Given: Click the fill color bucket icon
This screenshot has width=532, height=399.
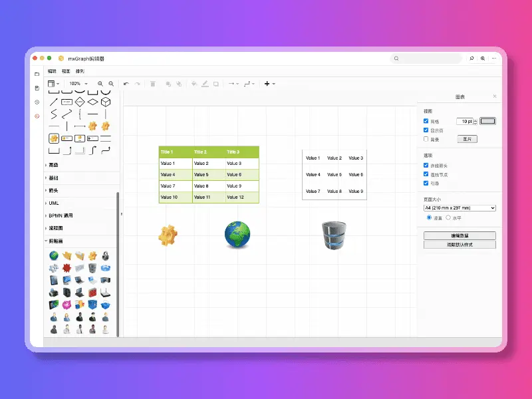Looking at the screenshot, I should [194, 84].
